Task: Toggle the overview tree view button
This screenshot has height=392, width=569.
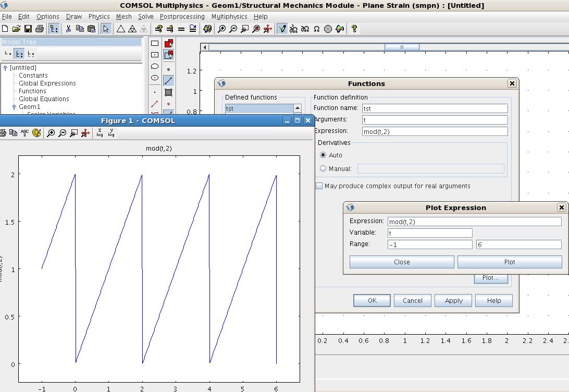Action: (8, 54)
